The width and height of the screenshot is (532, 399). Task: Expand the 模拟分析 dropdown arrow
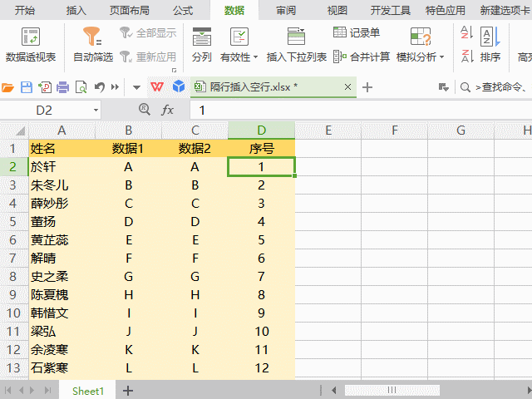point(441,57)
